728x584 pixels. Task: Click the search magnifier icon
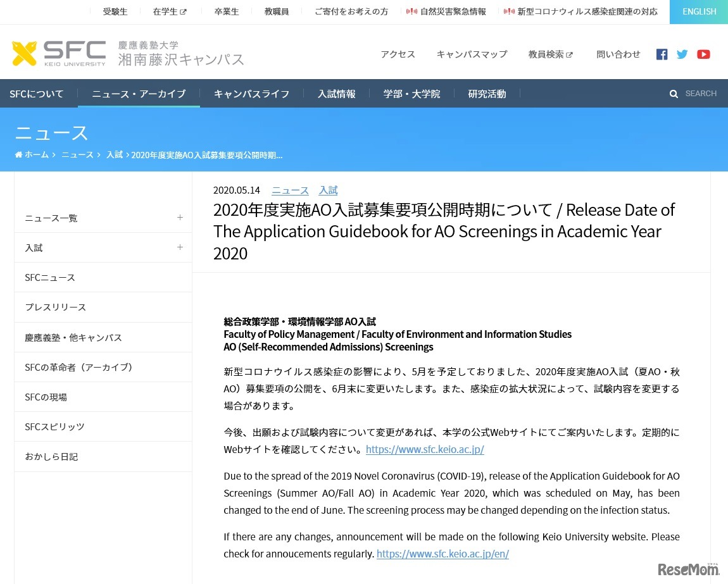674,93
